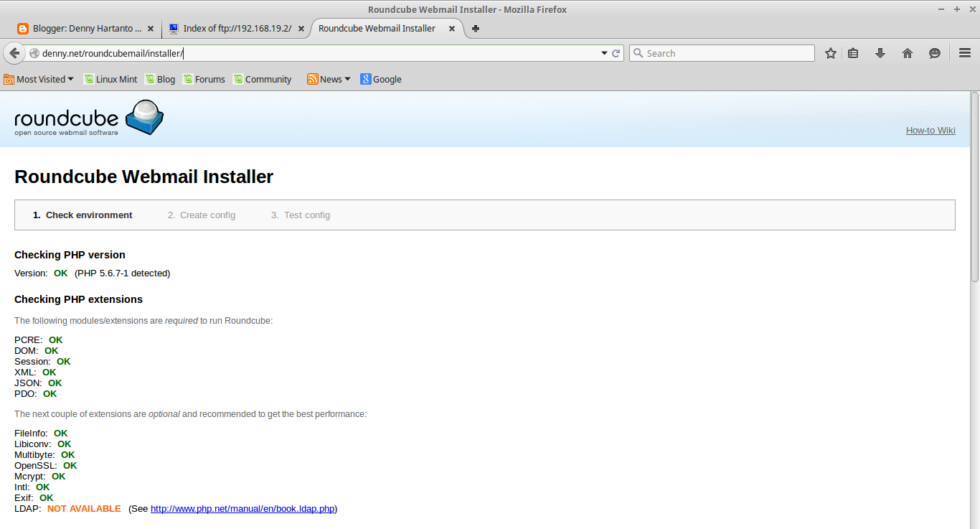Click the Roundcube logo
The height and width of the screenshot is (529, 980).
click(89, 118)
